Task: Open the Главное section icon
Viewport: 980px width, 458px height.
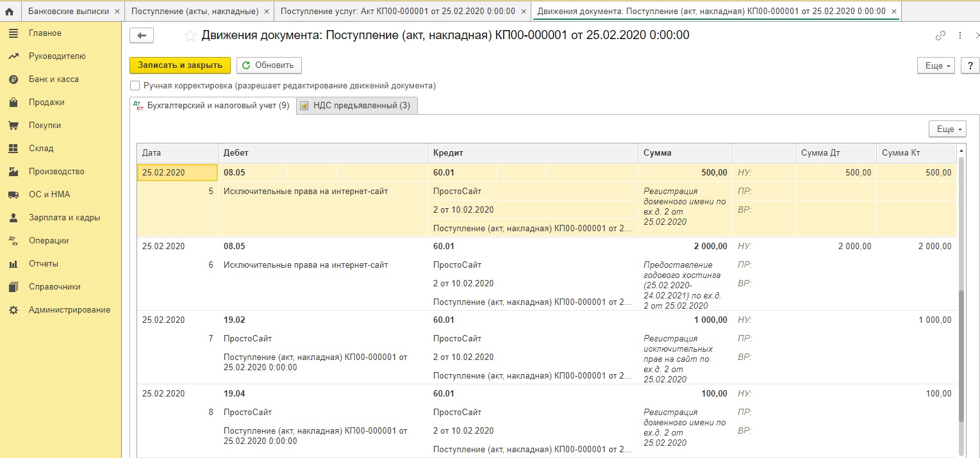Action: pos(13,33)
